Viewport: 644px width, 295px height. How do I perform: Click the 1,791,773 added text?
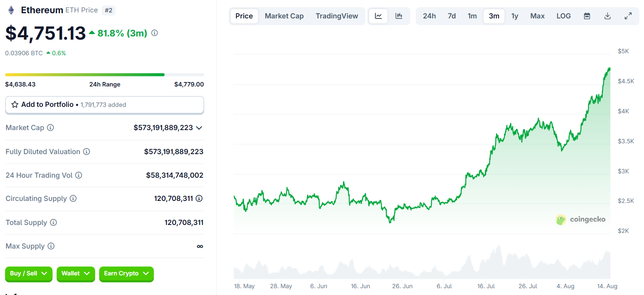point(103,105)
